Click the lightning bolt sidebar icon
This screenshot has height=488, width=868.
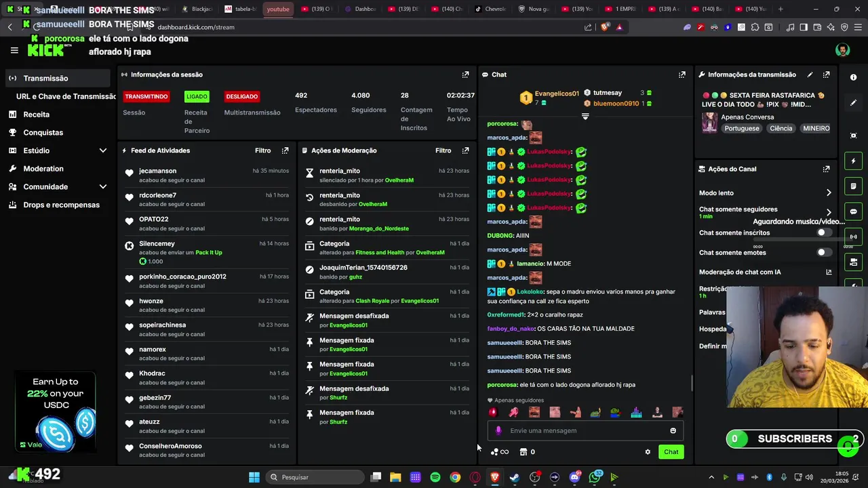click(x=853, y=161)
